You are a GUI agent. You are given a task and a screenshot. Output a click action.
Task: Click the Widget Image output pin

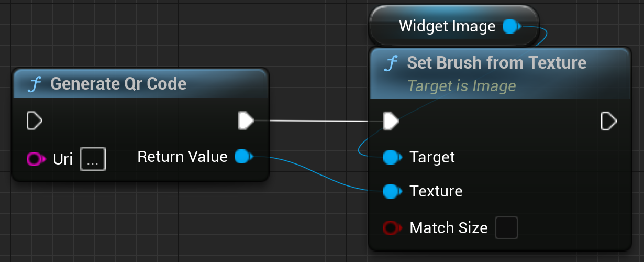[x=510, y=26]
